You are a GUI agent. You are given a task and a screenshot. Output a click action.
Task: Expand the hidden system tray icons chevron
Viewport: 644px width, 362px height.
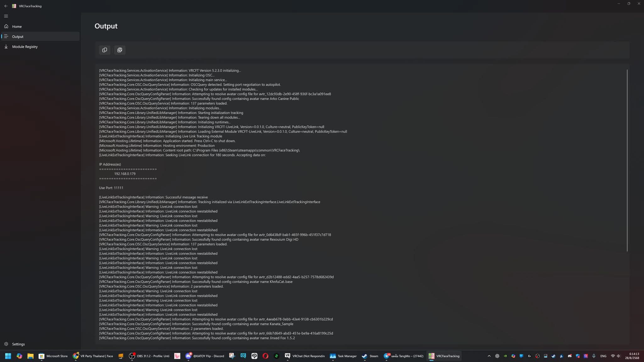[x=489, y=356]
